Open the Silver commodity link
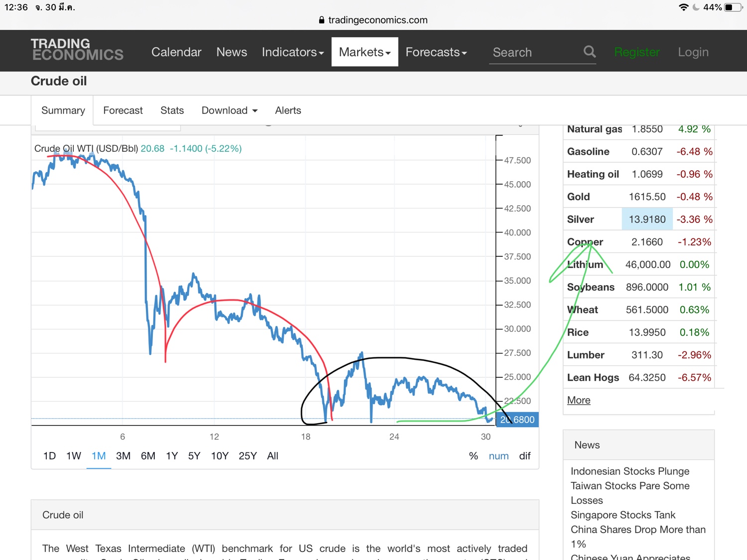 point(581,220)
